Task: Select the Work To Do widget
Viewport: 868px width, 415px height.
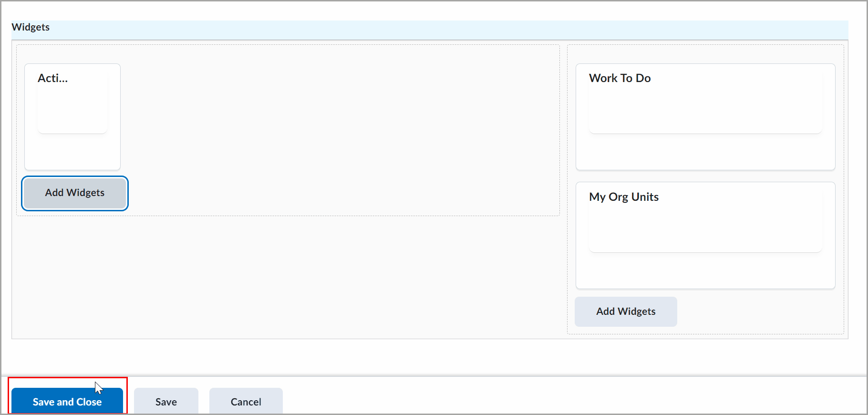Action: (705, 117)
